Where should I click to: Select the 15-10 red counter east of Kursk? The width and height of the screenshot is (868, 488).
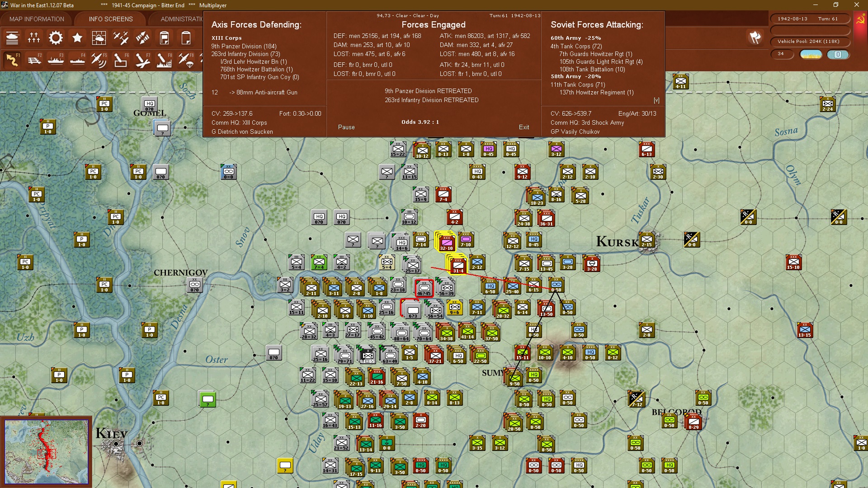click(793, 262)
